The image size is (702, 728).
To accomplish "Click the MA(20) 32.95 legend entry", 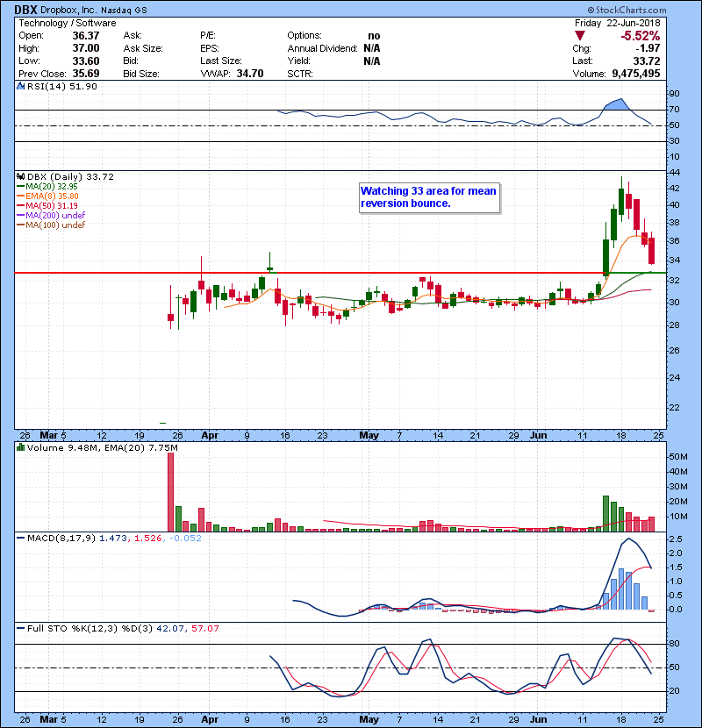I will tap(47, 187).
